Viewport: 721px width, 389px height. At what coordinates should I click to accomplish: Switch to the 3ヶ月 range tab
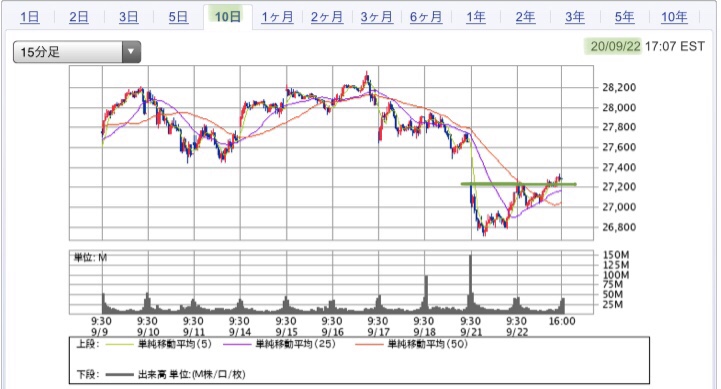(x=377, y=17)
